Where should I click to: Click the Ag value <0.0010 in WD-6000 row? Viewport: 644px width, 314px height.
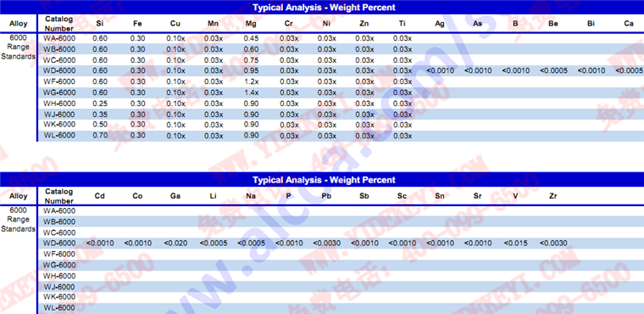click(440, 70)
